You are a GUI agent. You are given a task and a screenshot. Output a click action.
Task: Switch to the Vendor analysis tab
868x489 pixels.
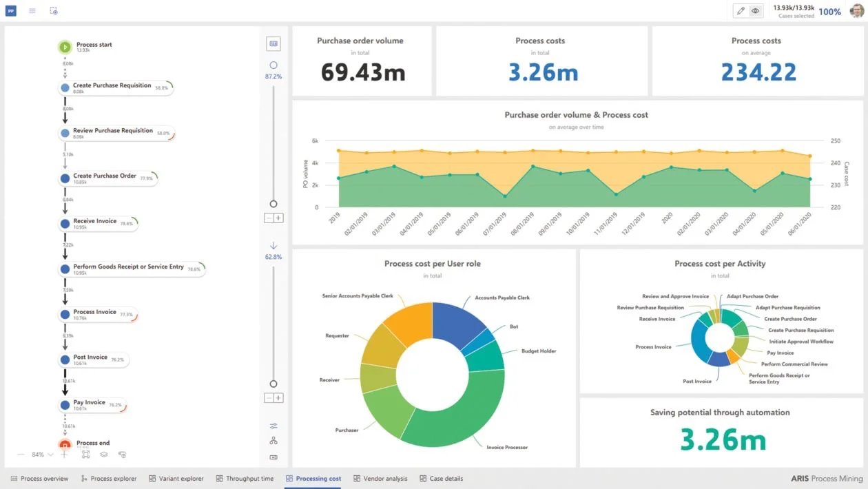click(380, 478)
